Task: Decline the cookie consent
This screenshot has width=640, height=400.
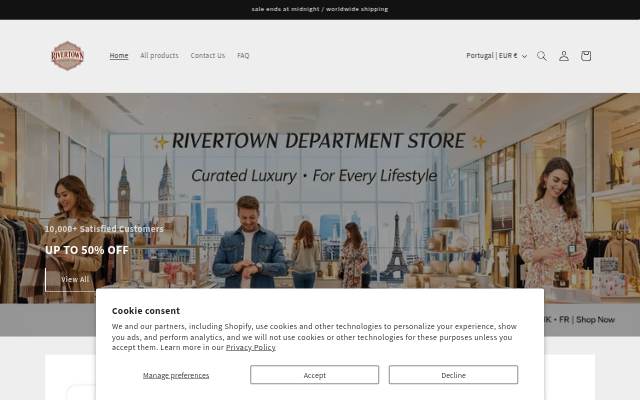Action: 453,375
